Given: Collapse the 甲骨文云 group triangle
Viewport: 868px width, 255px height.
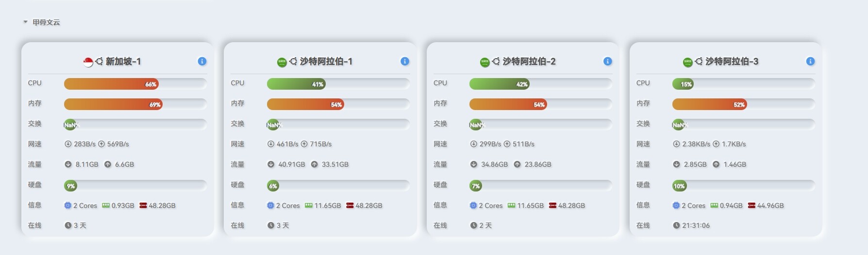Looking at the screenshot, I should click(25, 22).
